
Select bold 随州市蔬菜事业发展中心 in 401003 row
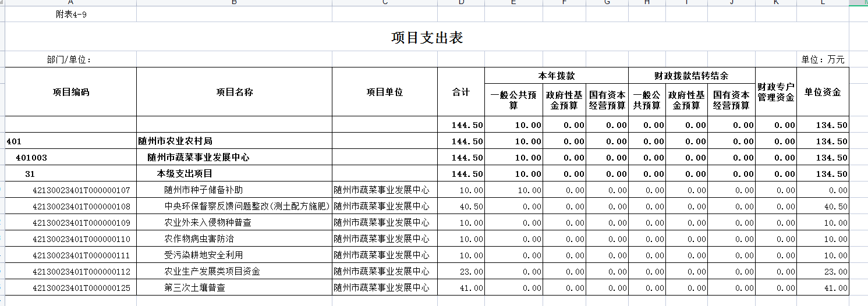point(235,157)
